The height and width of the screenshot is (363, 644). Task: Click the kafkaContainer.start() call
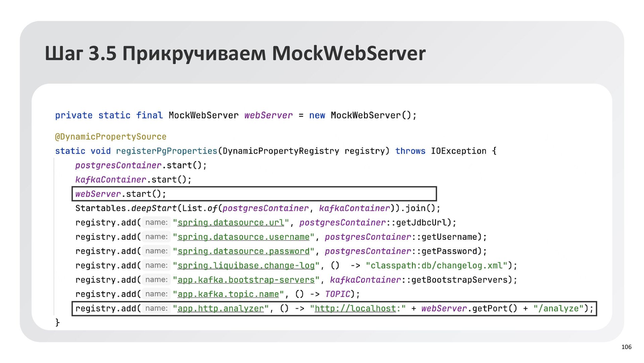coord(133,180)
